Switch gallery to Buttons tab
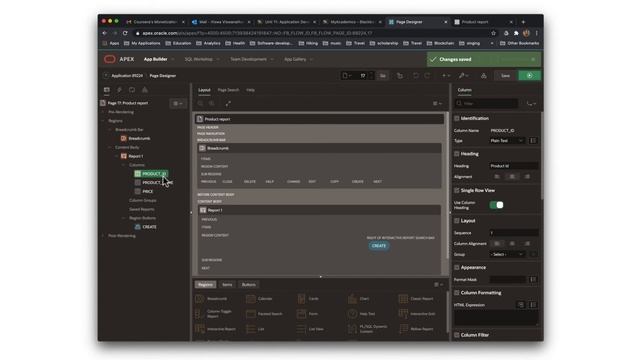The image size is (640, 360). 249,284
